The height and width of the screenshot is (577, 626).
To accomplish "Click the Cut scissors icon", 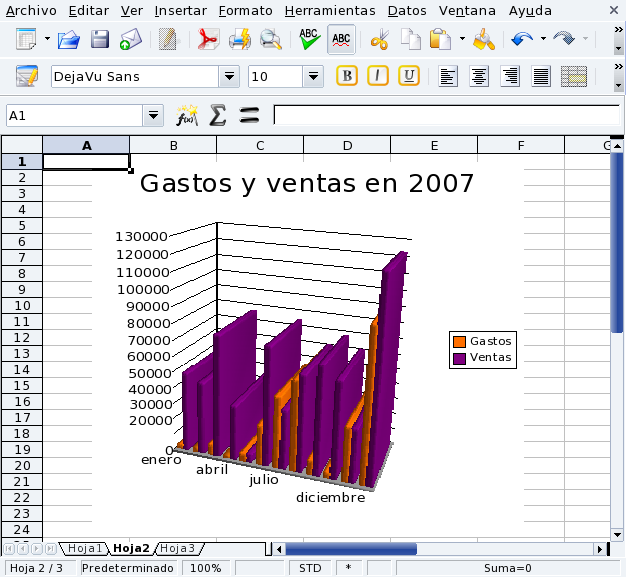I will [379, 39].
